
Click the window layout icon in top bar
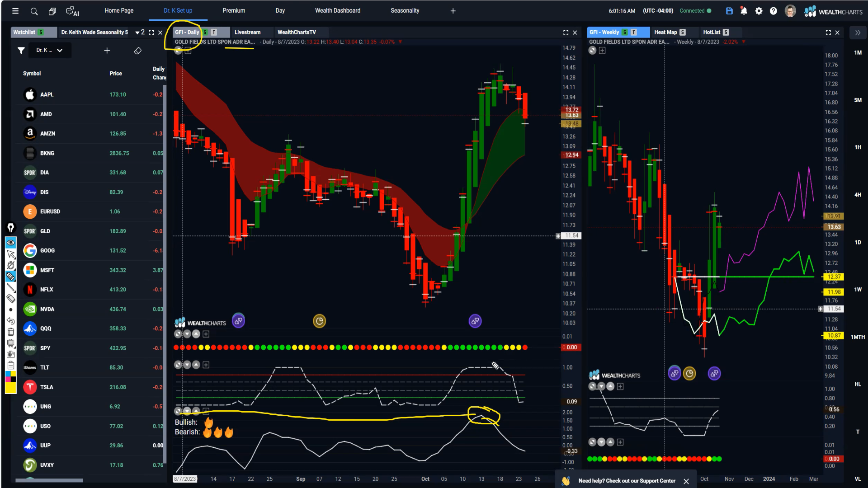(52, 11)
